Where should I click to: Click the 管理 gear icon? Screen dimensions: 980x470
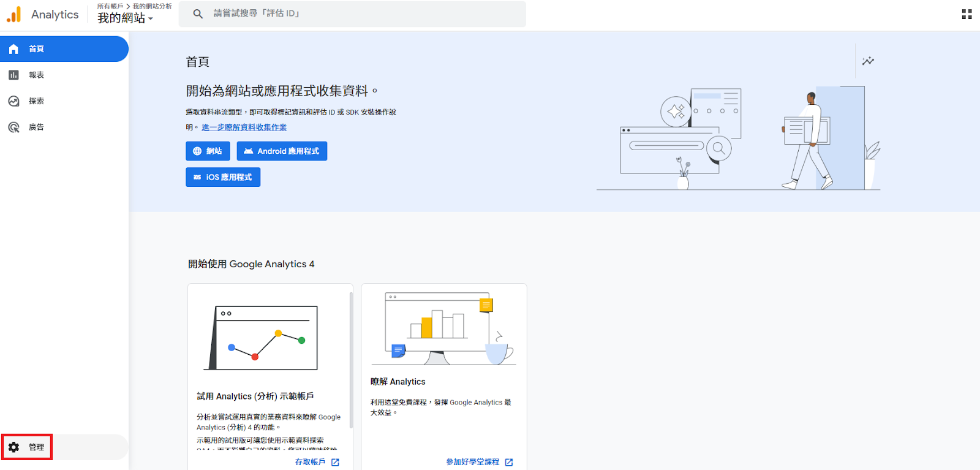[13, 447]
